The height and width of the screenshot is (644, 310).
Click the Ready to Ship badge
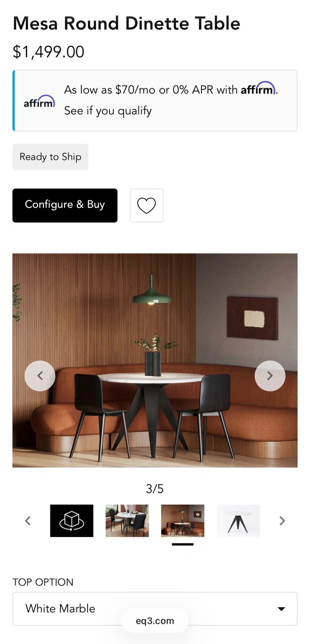click(50, 157)
